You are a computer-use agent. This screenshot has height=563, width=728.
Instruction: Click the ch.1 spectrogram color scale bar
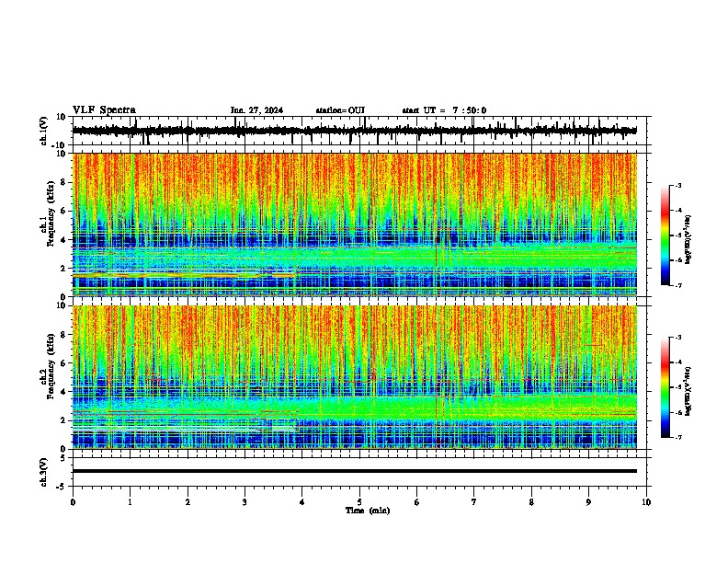(x=665, y=236)
